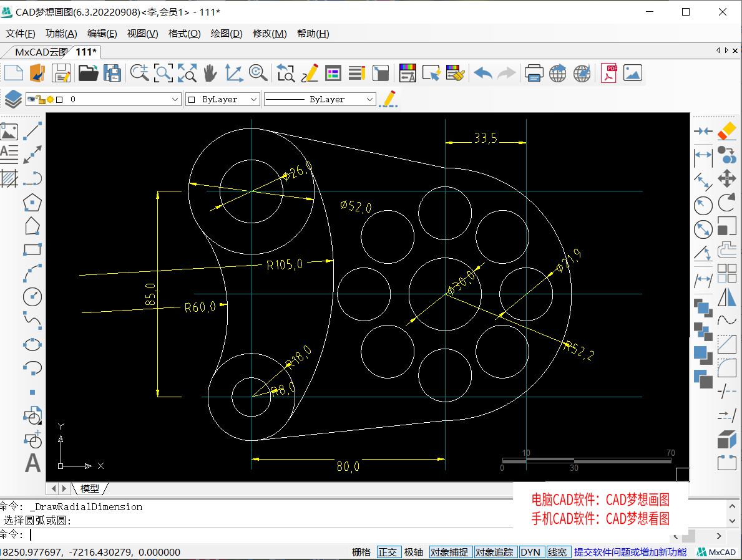742x560 pixels.
Task: Select the Mirror tool
Action: tap(727, 297)
